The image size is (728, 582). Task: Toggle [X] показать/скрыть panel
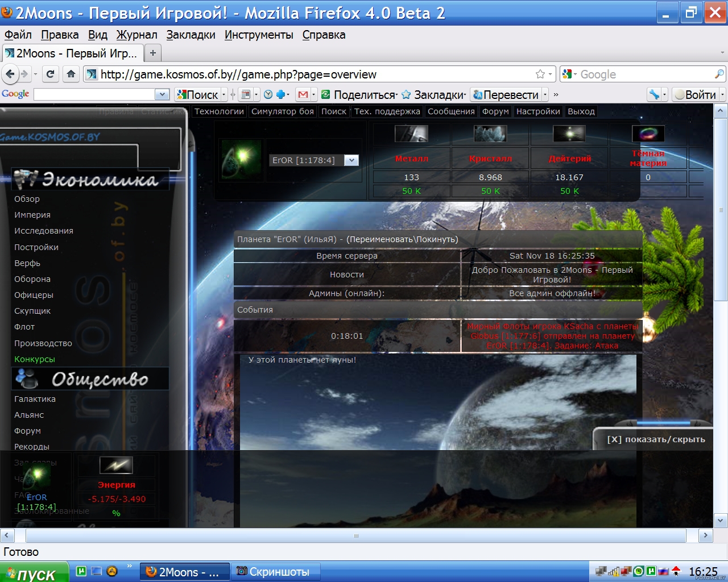pyautogui.click(x=656, y=439)
